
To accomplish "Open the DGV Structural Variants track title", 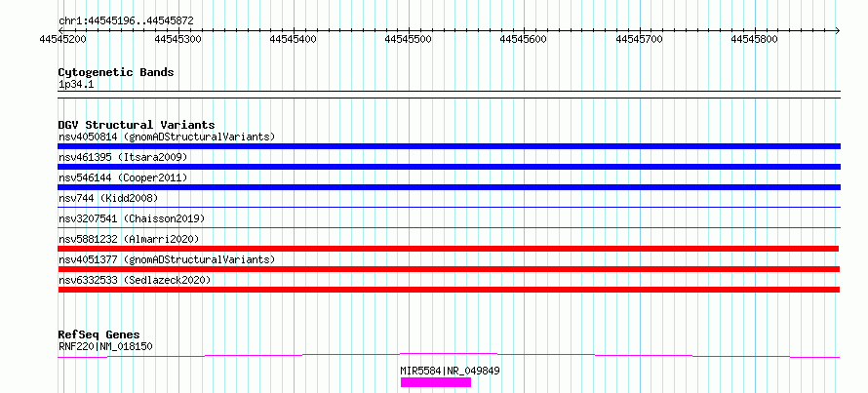I will click(137, 125).
